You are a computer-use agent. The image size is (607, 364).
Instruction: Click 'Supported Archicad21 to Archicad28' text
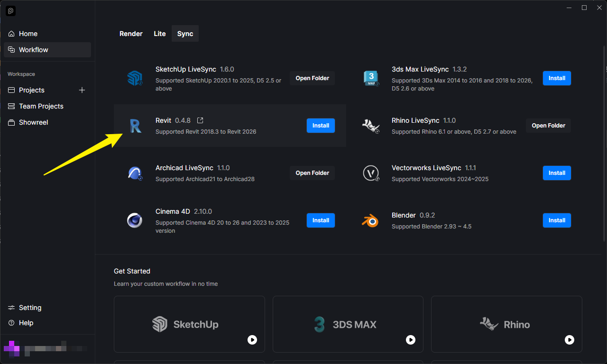(205, 179)
